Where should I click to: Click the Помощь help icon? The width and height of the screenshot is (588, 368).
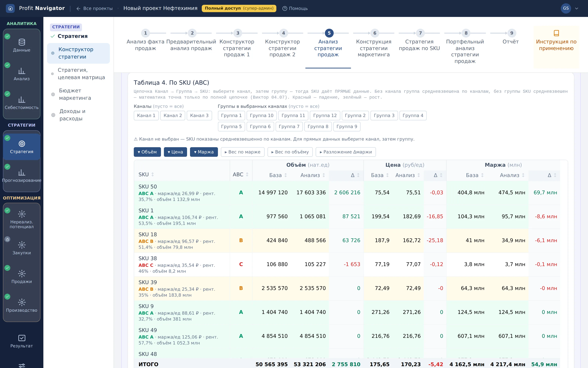pos(285,8)
